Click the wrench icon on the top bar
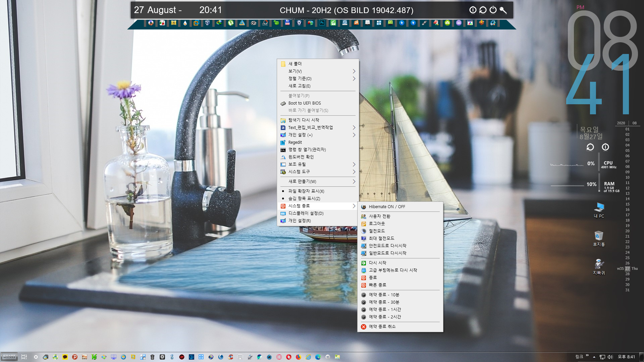Viewport: 644px width, 362px height. 503,10
